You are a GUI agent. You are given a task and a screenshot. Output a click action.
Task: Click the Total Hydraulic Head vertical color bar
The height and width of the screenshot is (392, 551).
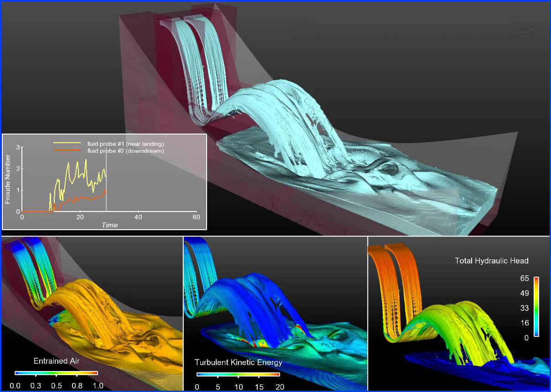point(536,307)
